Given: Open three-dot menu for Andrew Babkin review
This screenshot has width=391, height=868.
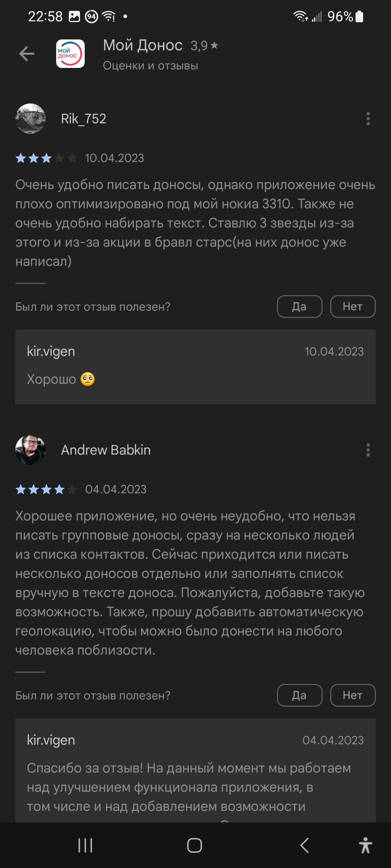Looking at the screenshot, I should tap(368, 450).
